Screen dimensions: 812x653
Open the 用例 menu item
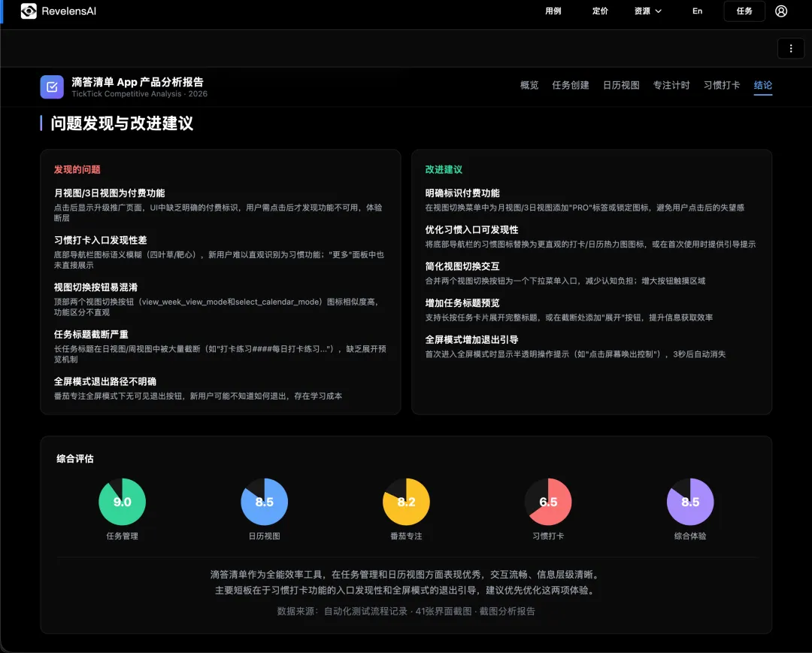pyautogui.click(x=553, y=11)
